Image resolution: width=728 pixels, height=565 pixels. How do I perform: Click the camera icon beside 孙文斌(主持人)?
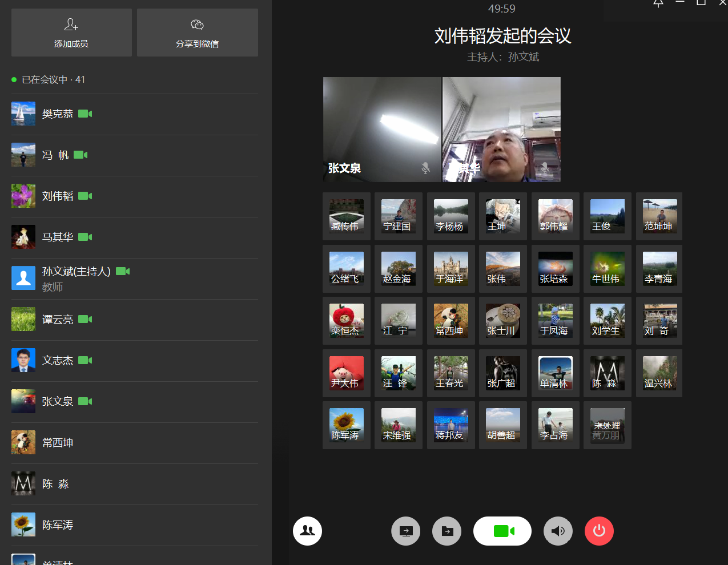[123, 271]
